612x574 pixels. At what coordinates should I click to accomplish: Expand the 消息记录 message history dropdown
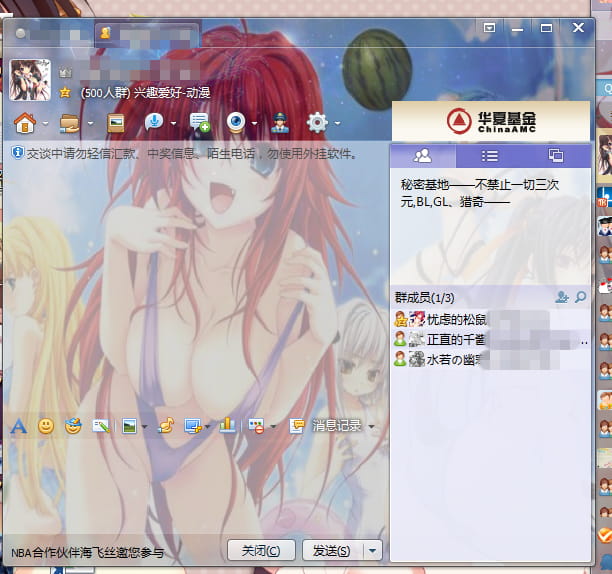[x=372, y=427]
